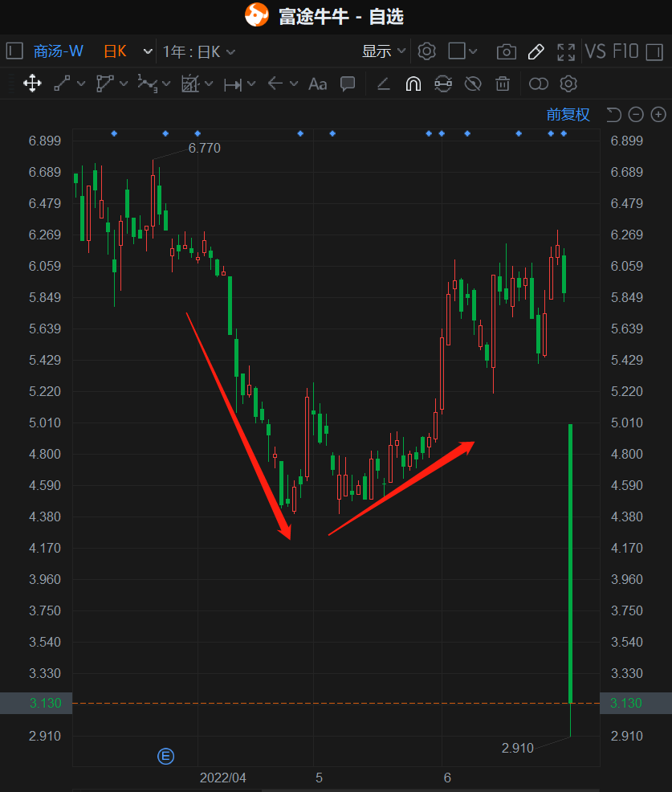672x792 pixels.
Task: Enter fullscreen chart mode
Action: (x=566, y=52)
